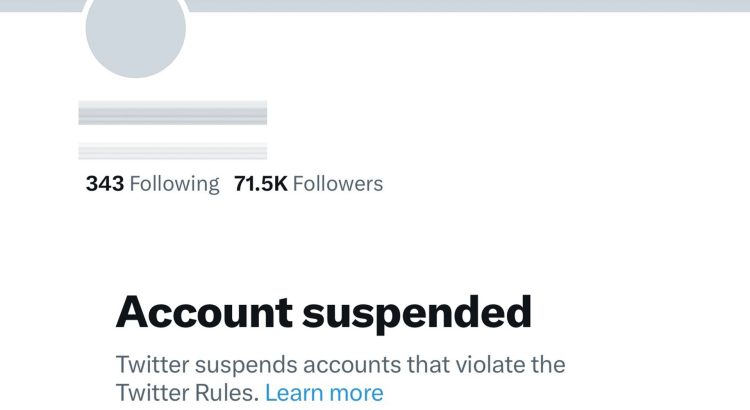Click the word Account in heading
The width and height of the screenshot is (750, 410).
(x=204, y=312)
